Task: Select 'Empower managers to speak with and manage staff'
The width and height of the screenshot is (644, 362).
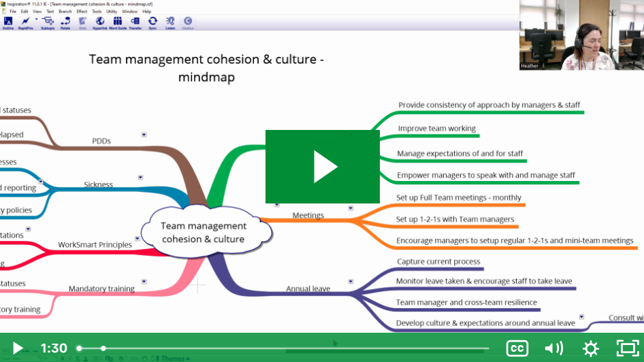Action: 486,176
